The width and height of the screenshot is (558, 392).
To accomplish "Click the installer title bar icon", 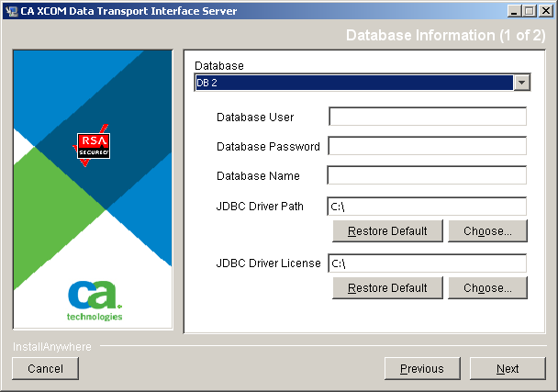I will (11, 11).
